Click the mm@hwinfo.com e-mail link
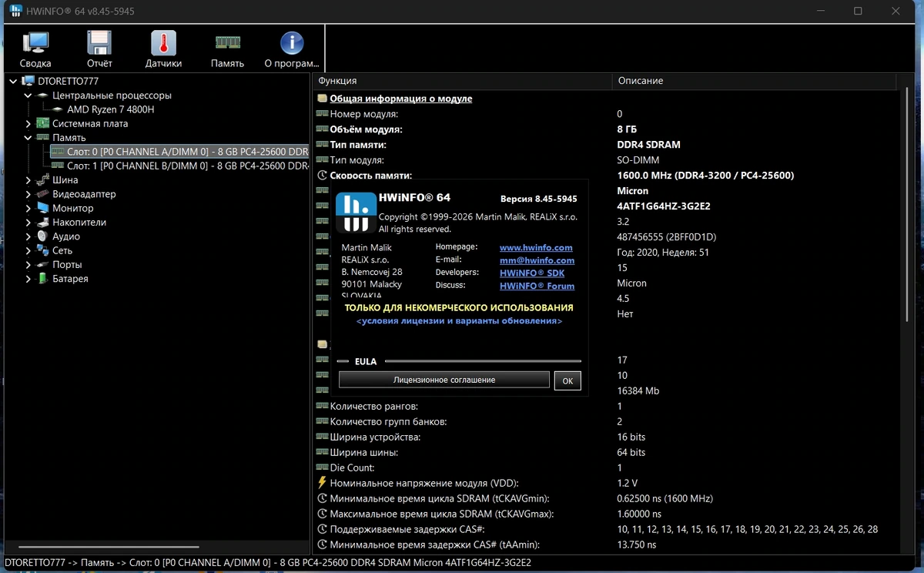Viewport: 924px width, 573px height. pyautogui.click(x=537, y=260)
